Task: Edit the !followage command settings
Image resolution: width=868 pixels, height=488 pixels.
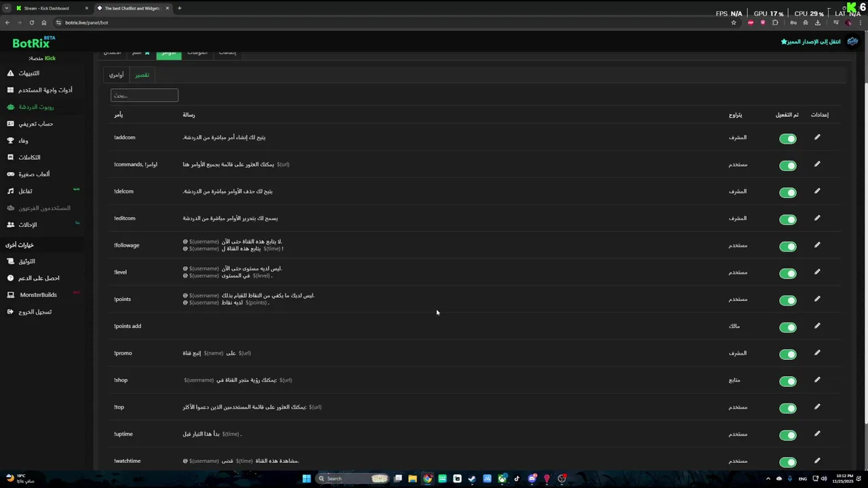Action: pos(817,245)
